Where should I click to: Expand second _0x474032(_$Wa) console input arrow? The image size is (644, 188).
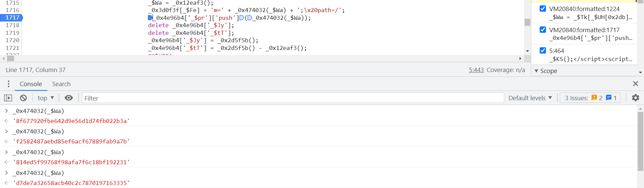click(6, 131)
